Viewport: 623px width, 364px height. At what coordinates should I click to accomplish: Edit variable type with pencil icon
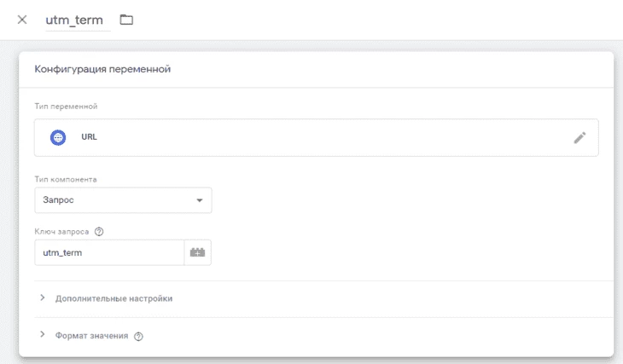click(x=579, y=138)
